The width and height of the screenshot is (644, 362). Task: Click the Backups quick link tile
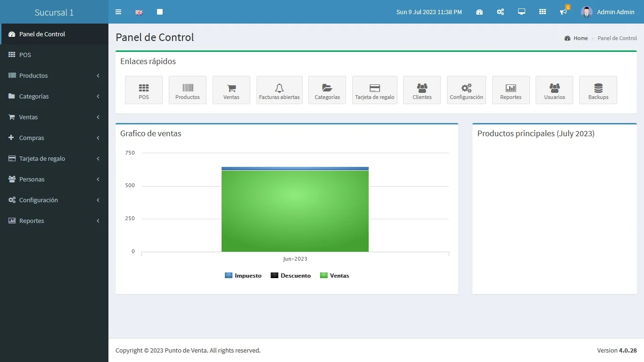click(598, 90)
